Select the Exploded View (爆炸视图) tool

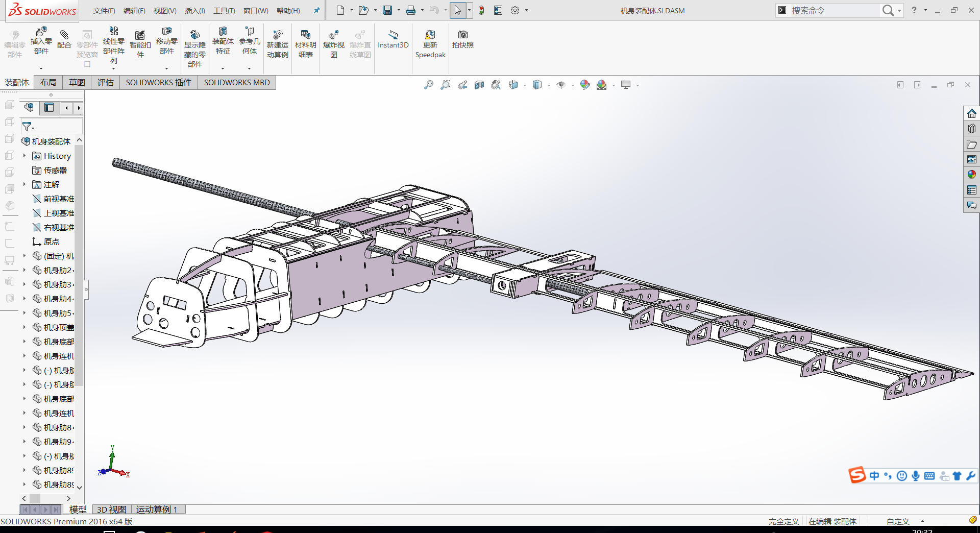pos(333,43)
